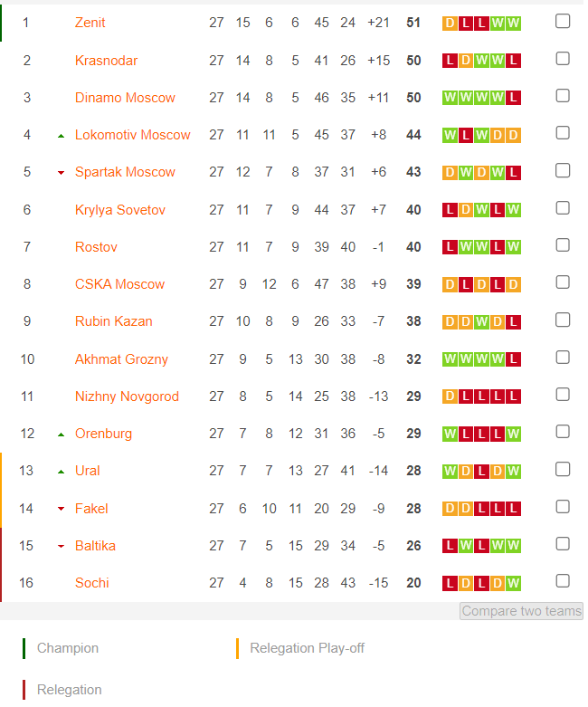Viewport: 588px width, 707px height.
Task: Click Krasnodar's first L form badge
Action: point(450,61)
